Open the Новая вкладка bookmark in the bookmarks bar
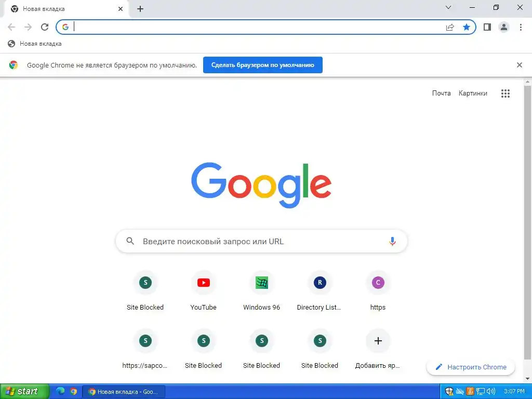 coord(35,44)
